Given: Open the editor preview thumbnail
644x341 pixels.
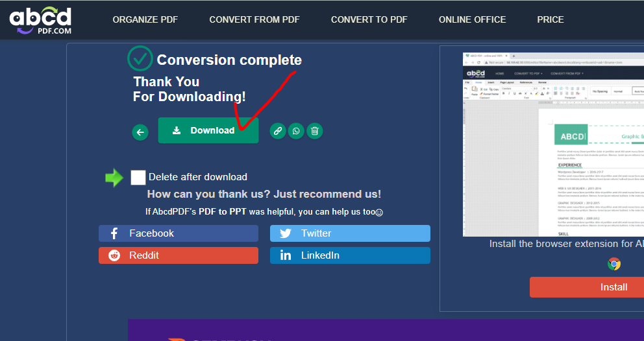Looking at the screenshot, I should 553,145.
